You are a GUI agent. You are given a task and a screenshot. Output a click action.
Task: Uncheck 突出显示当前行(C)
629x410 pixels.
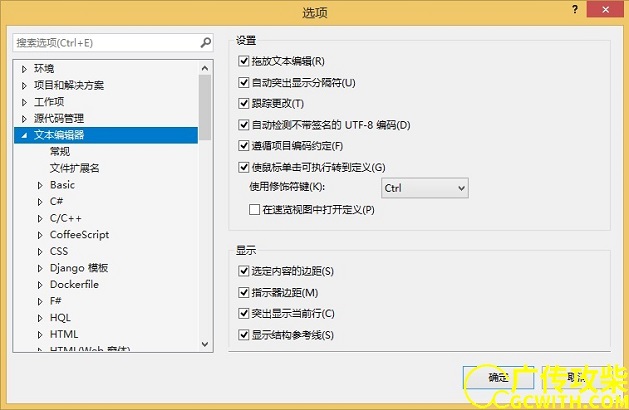243,313
